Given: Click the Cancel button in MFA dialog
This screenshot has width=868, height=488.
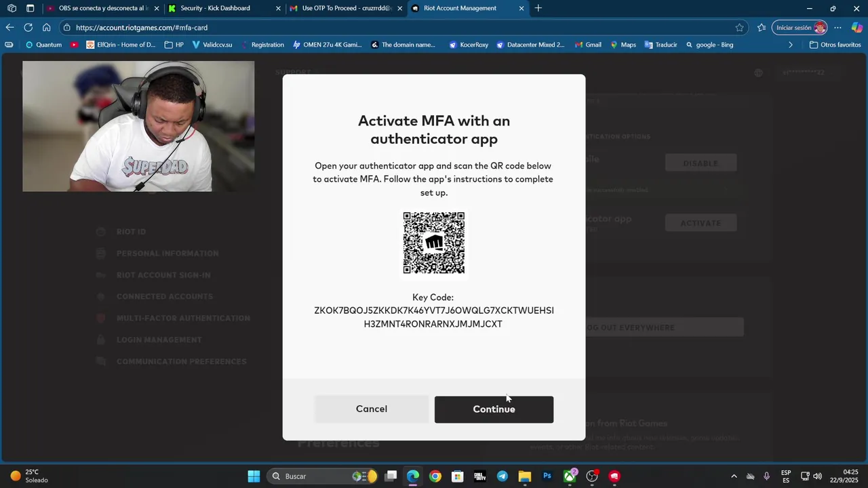Looking at the screenshot, I should (372, 409).
